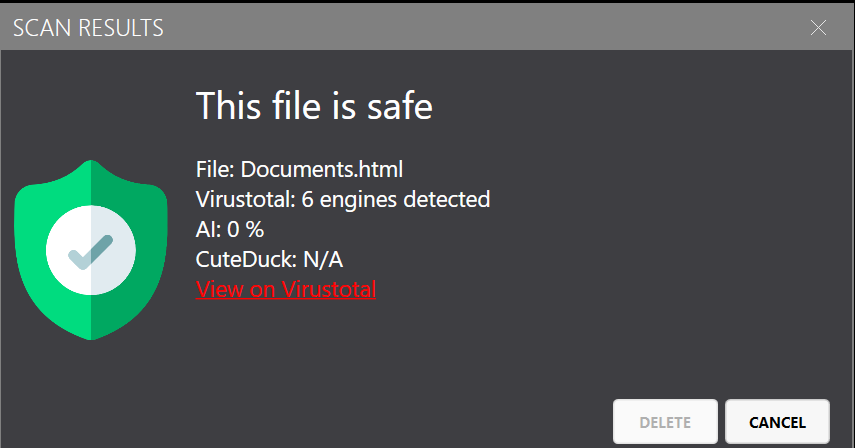Click the SCAN RESULTS title text
This screenshot has width=855, height=448.
coord(88,28)
